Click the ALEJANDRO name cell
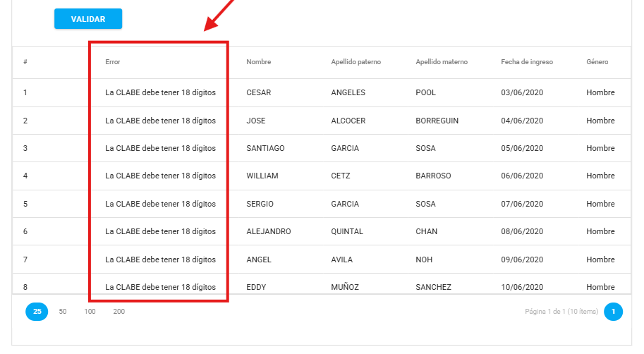This screenshot has height=354, width=644. coord(269,231)
